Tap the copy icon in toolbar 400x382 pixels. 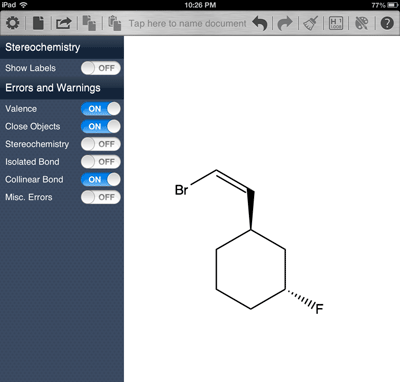[89, 23]
